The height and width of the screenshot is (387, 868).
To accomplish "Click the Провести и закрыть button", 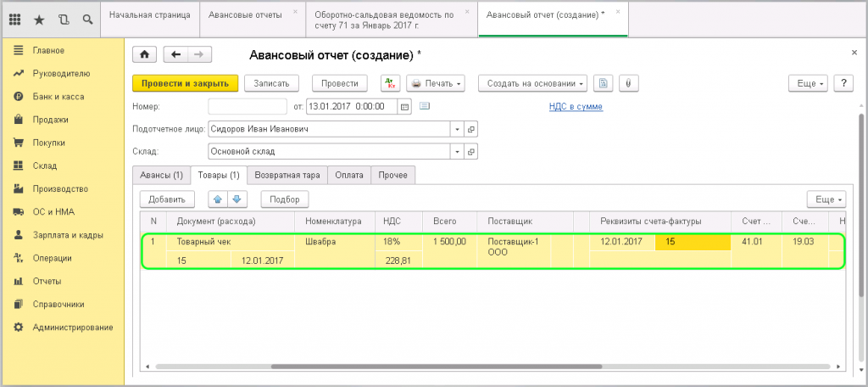I will 185,83.
